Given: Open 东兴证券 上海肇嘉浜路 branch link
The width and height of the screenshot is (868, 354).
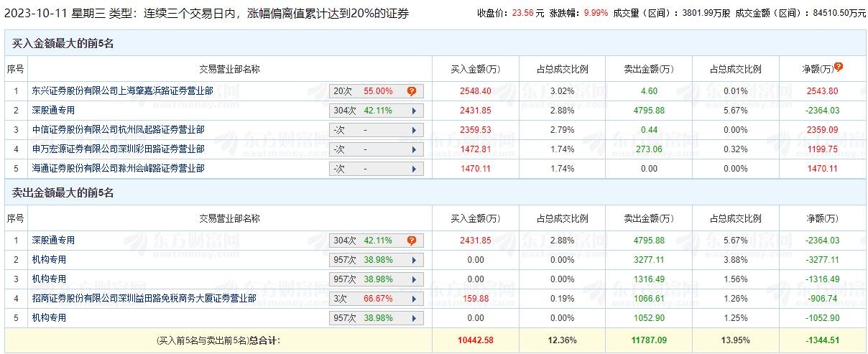Looking at the screenshot, I should [122, 91].
